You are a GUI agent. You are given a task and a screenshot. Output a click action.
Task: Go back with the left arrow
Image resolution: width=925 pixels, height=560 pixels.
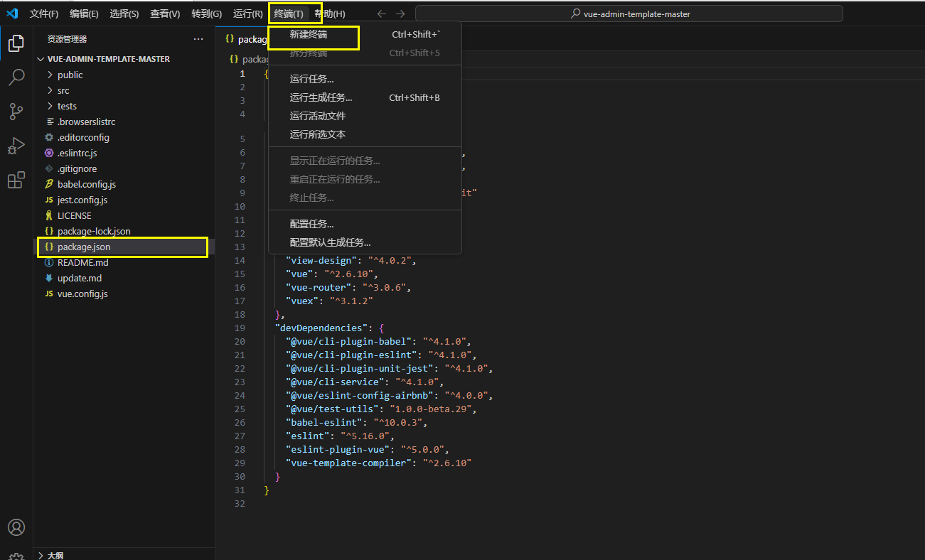coord(382,14)
